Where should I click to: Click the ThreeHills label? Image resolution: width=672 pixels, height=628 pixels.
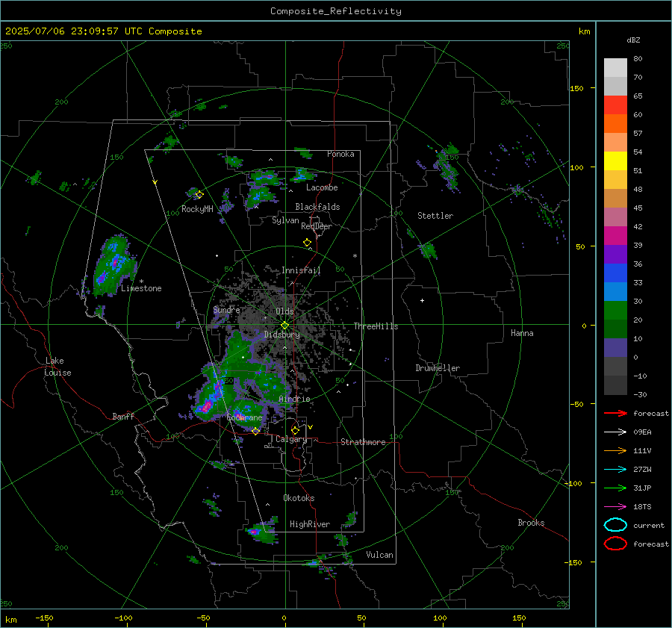376,326
